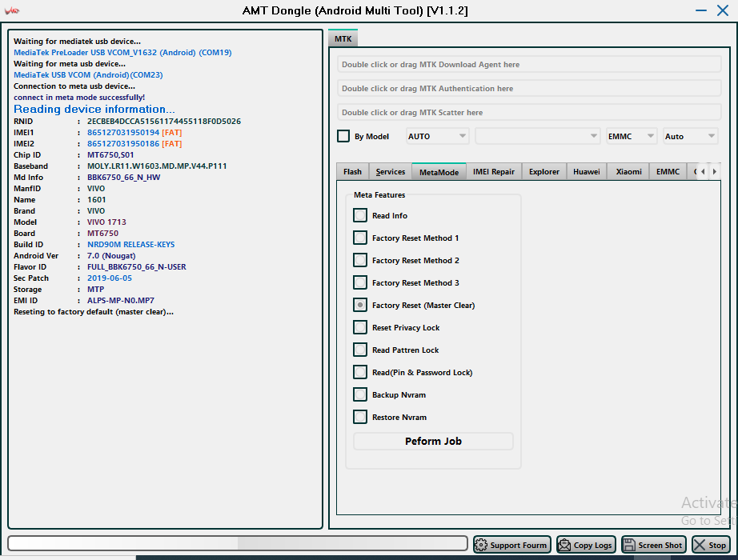Click MediaTek USB VCOM (Android)(COM23) line

pyautogui.click(x=88, y=75)
